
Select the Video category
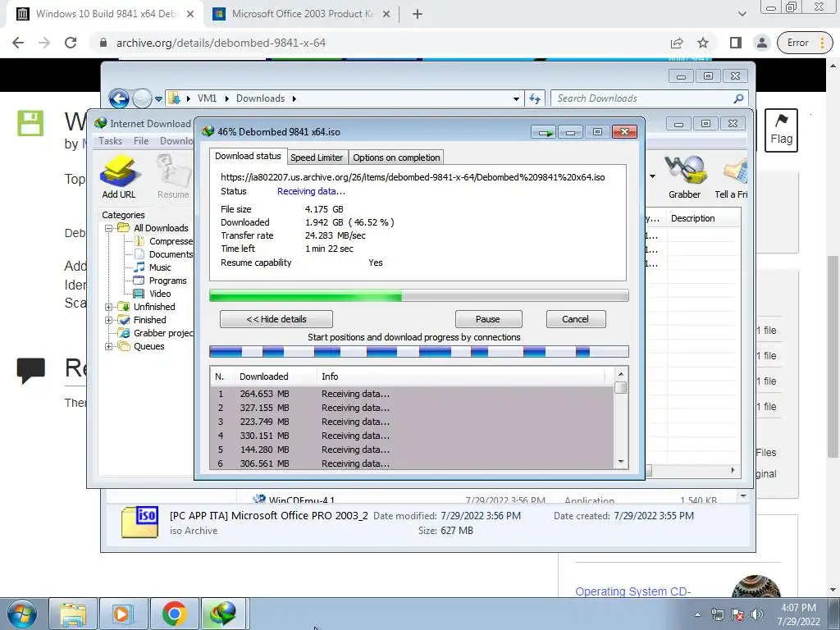coord(160,294)
